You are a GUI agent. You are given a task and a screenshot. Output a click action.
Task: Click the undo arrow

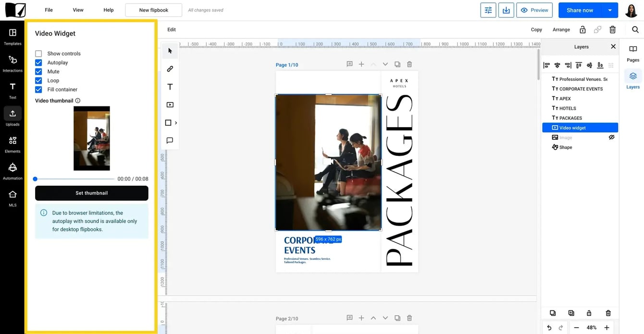click(x=549, y=328)
